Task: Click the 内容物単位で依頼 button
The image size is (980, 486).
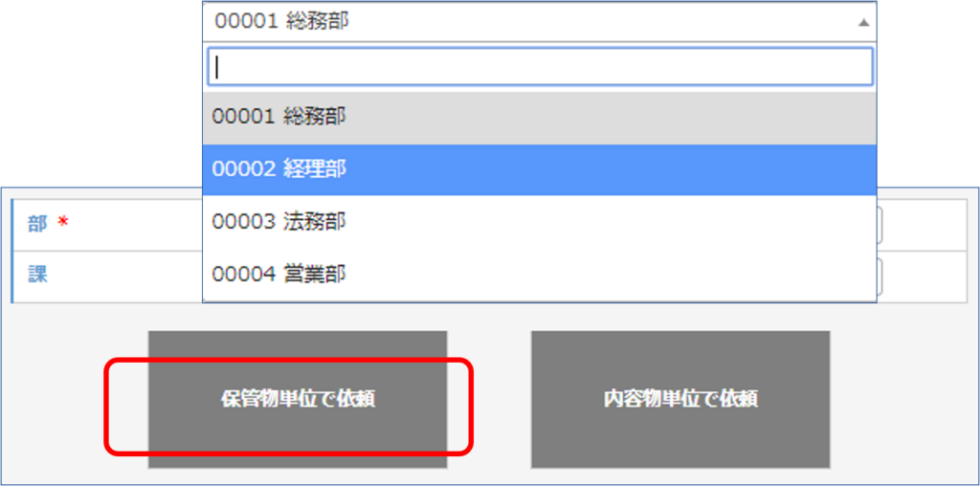Action: [680, 399]
